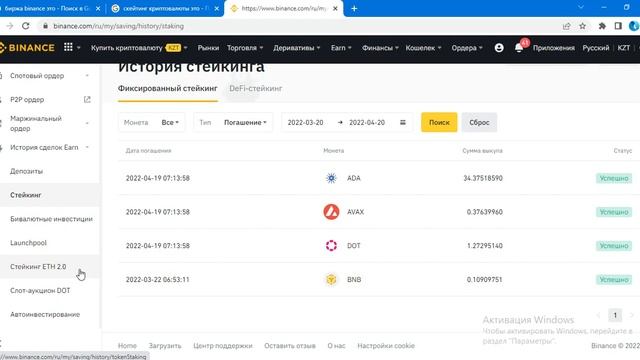
Task: Bookmark this page with the star icon
Action: [x=582, y=26]
